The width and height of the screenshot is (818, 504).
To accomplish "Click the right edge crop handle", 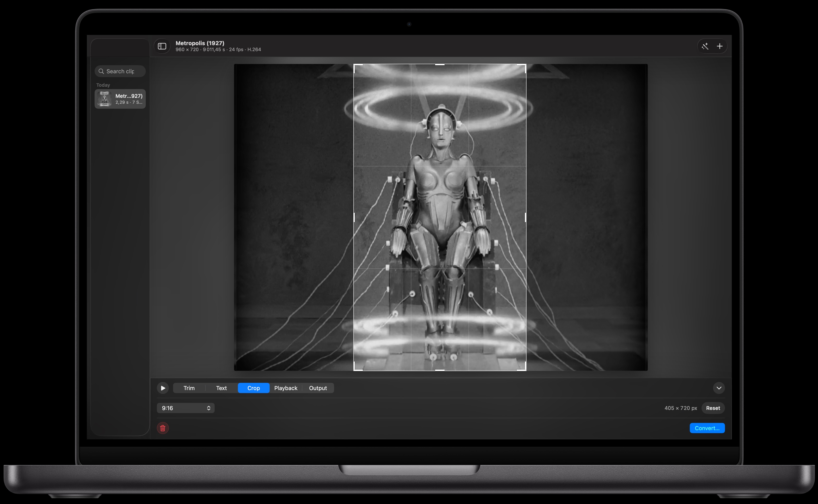I will pyautogui.click(x=526, y=217).
